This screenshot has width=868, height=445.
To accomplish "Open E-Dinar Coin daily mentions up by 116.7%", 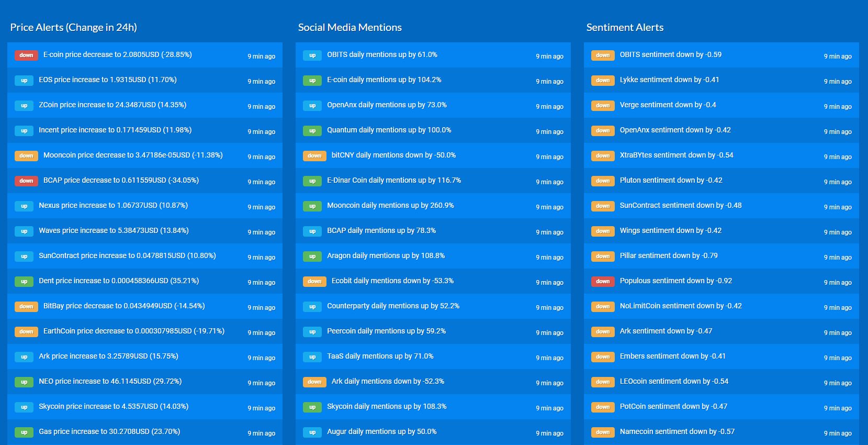I will [433, 181].
